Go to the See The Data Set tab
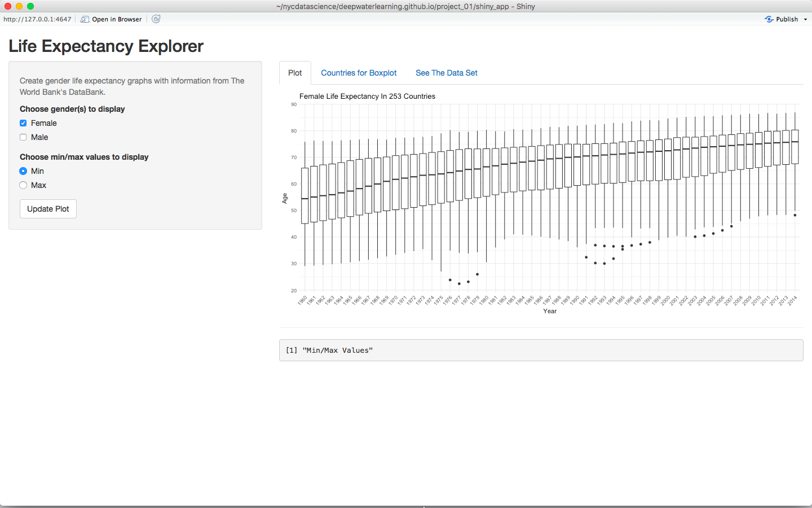The height and width of the screenshot is (508, 812). pos(446,73)
